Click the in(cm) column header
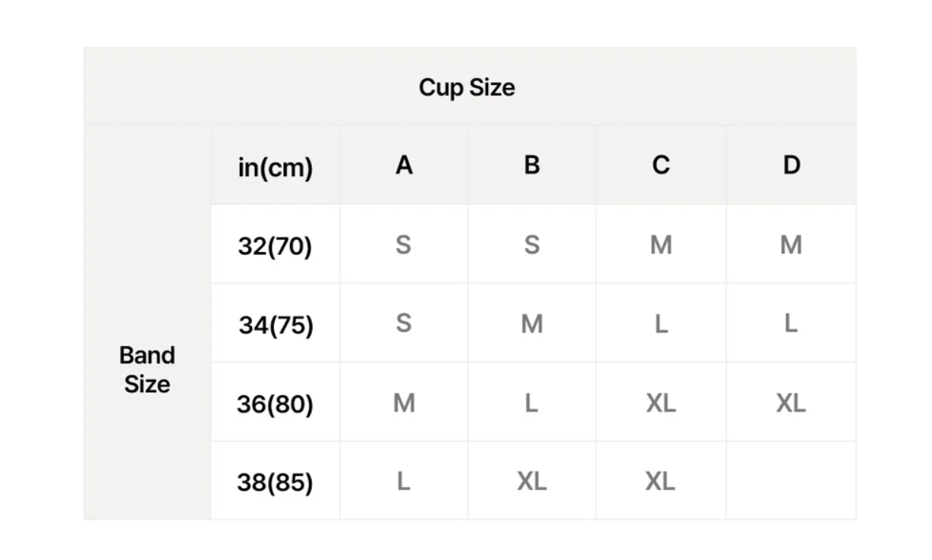 275,167
